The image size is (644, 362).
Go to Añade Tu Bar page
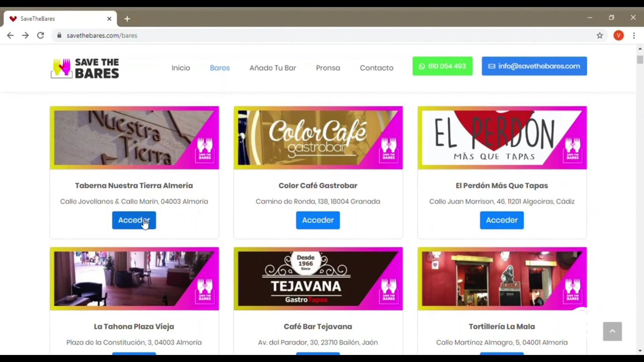click(x=273, y=68)
